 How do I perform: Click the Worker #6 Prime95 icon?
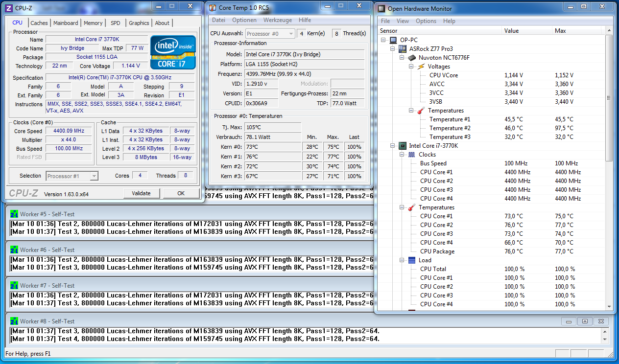tap(14, 250)
